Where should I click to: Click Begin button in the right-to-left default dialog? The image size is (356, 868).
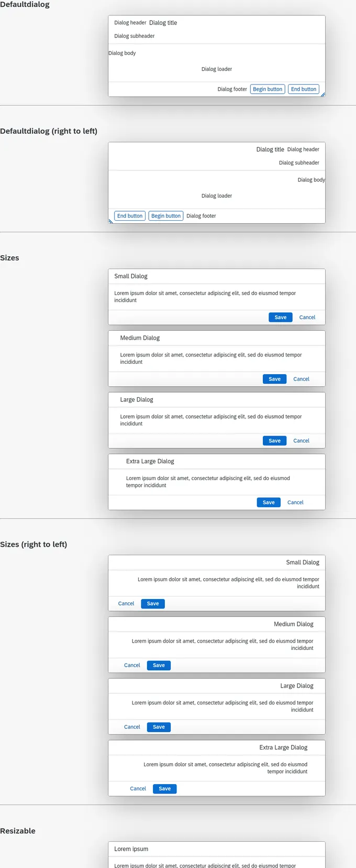pyautogui.click(x=166, y=216)
